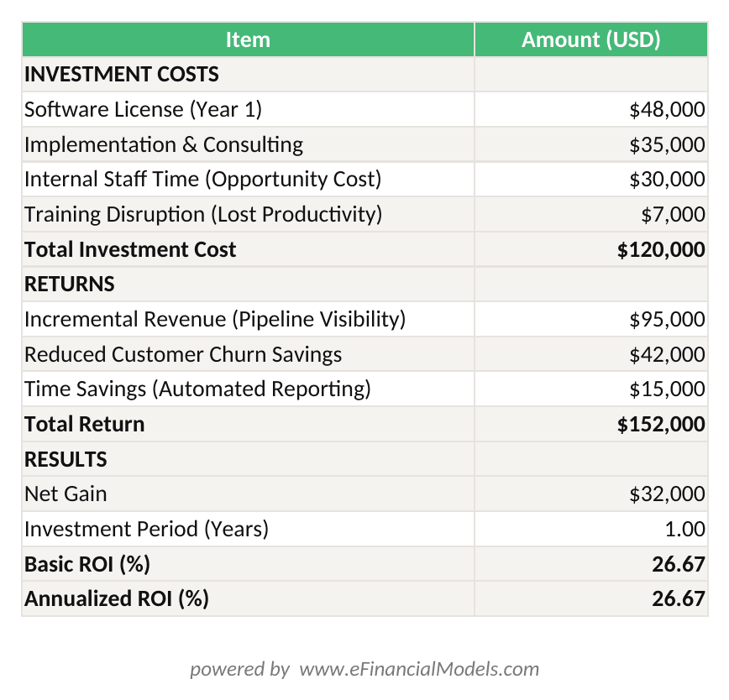Click the $7,000 amount cell
This screenshot has width=729, height=700.
point(591,215)
